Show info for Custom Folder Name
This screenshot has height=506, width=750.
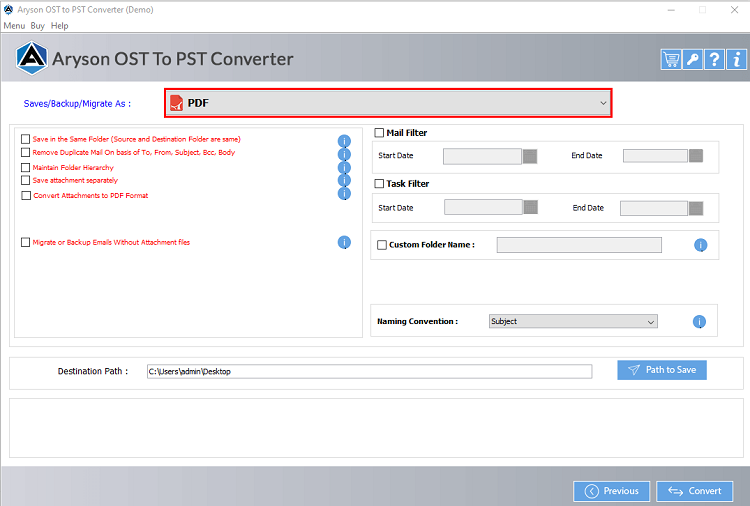[700, 245]
